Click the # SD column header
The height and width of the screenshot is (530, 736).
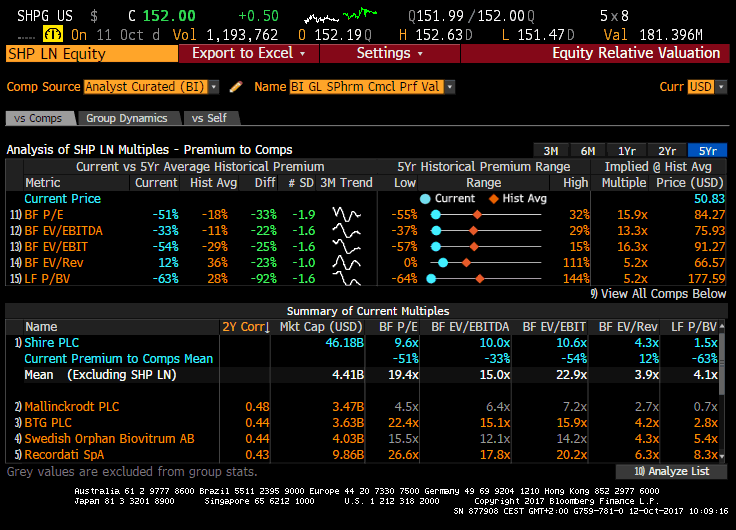[x=301, y=183]
